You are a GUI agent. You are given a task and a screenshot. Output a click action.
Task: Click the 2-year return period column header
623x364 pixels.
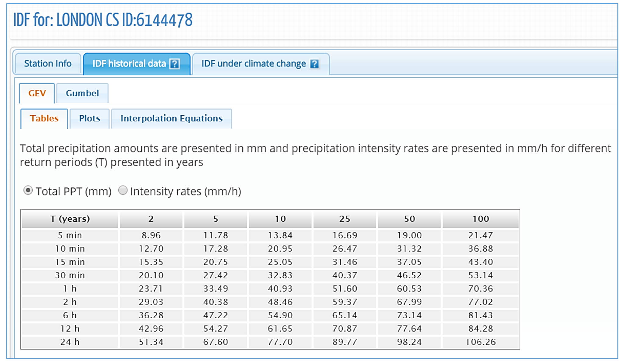[151, 219]
